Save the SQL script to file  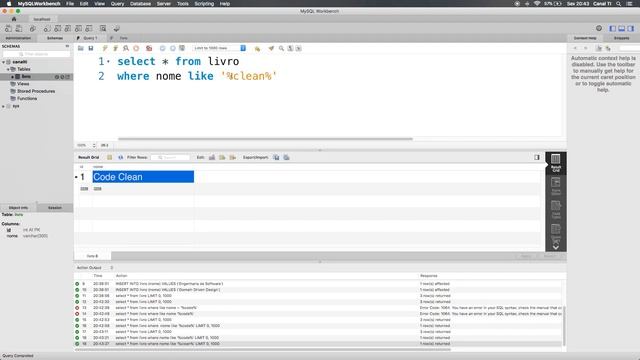(x=91, y=49)
